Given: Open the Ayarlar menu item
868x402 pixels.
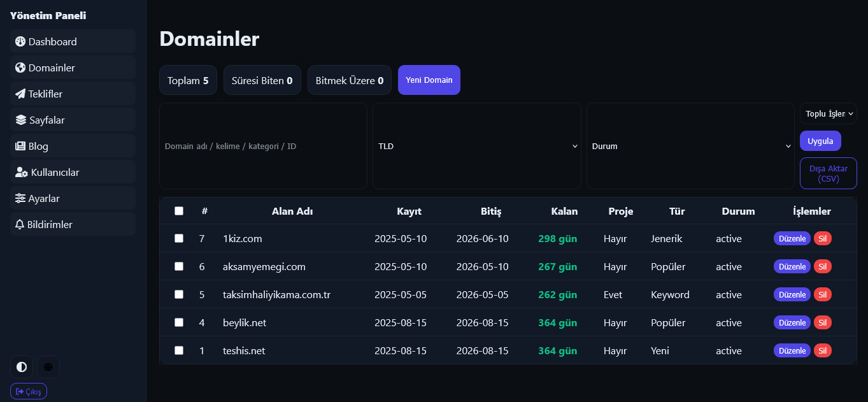Looking at the screenshot, I should [x=73, y=198].
